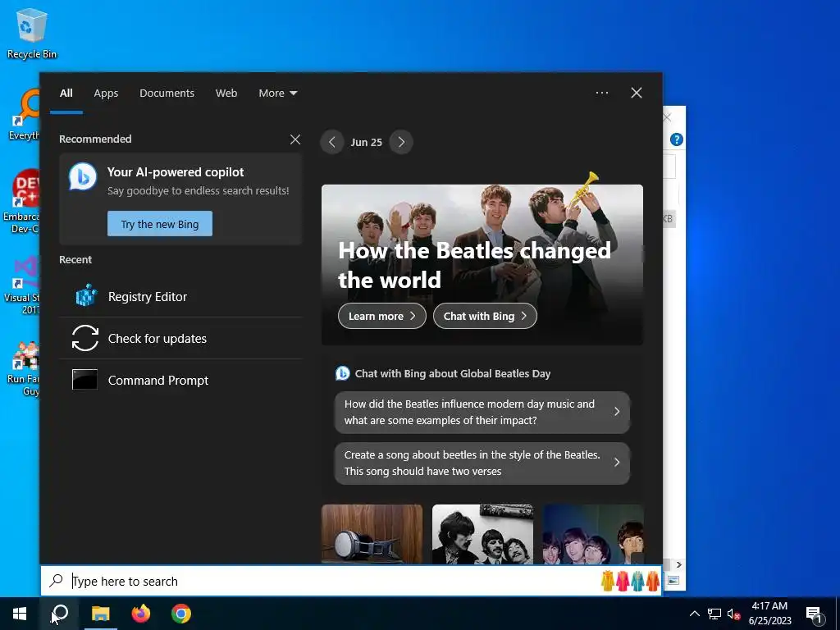Viewport: 840px width, 630px height.
Task: Click Learn more on Beatles card
Action: (382, 316)
